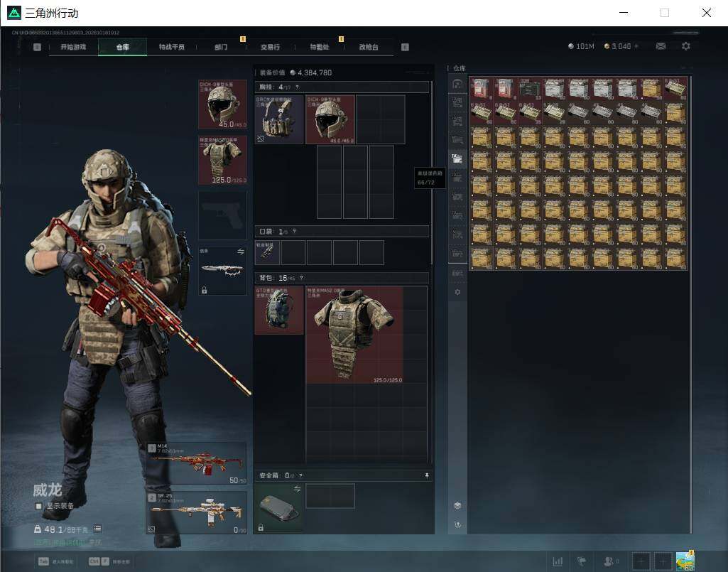Open the 特勤处 tab
This screenshot has height=572, width=728.
tap(320, 47)
